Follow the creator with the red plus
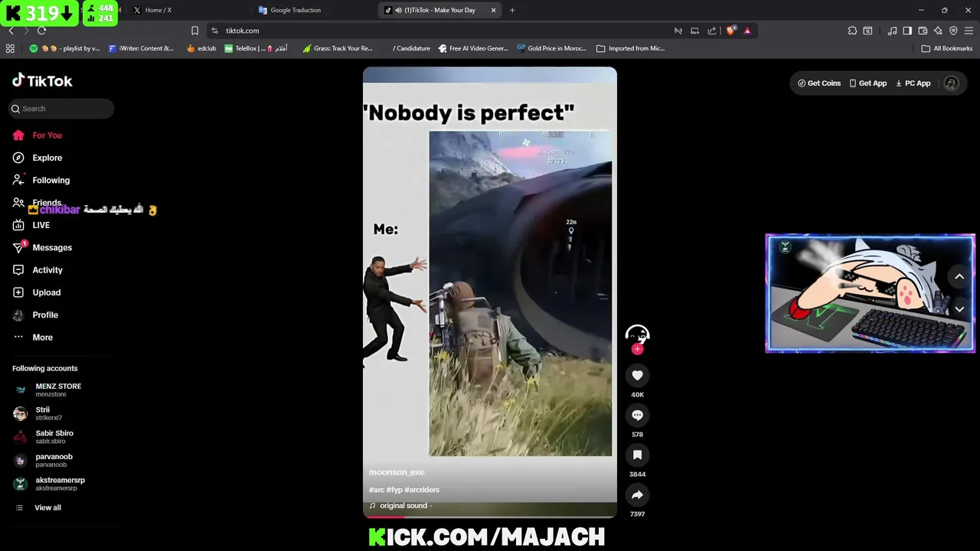The height and width of the screenshot is (551, 980). tap(637, 349)
